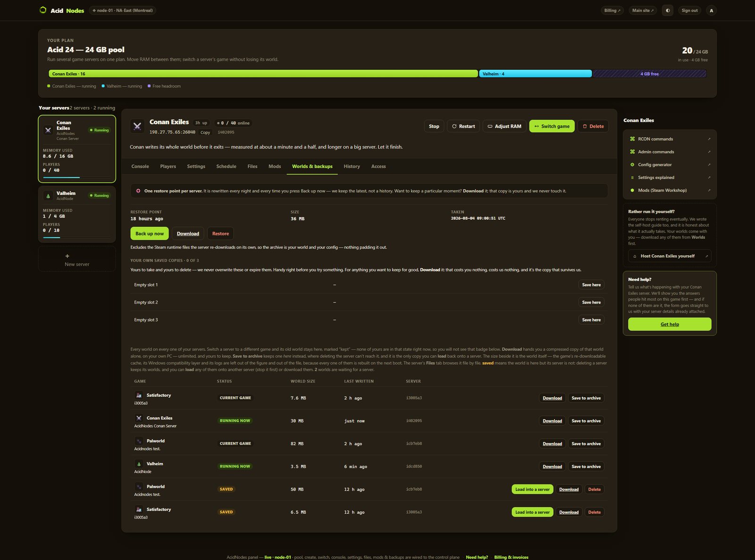Open the Players tab
This screenshot has width=755, height=560.
168,167
